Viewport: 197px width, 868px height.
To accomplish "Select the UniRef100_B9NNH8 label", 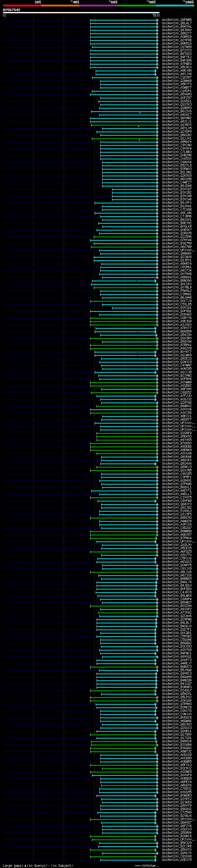I will click(x=177, y=531).
